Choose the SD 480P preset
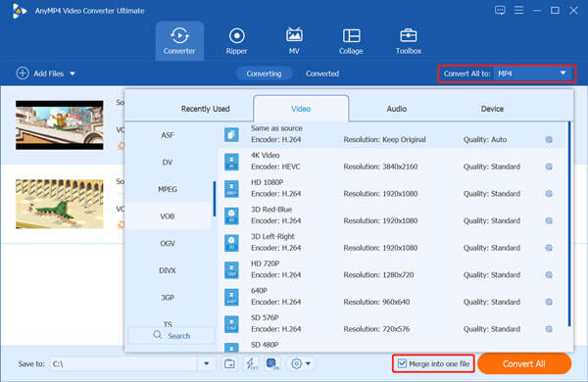The height and width of the screenshot is (382, 588). [x=392, y=345]
